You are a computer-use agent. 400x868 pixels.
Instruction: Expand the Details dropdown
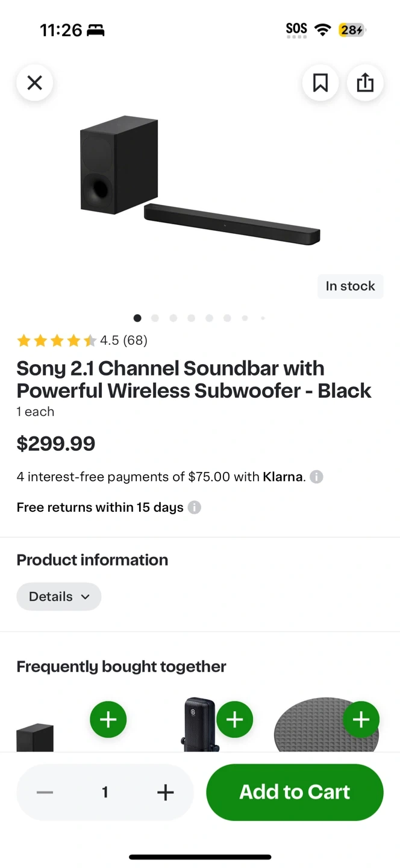tap(59, 597)
